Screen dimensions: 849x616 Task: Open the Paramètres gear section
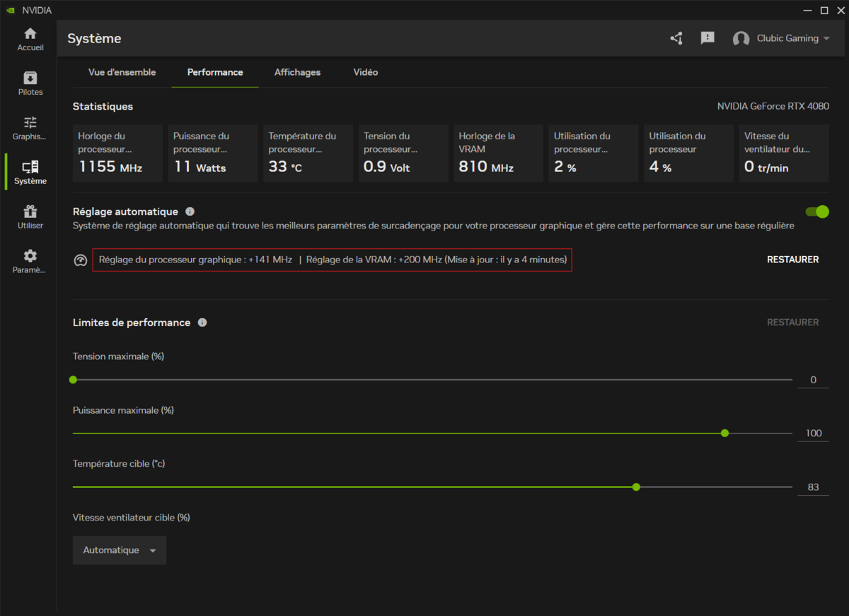coord(30,262)
